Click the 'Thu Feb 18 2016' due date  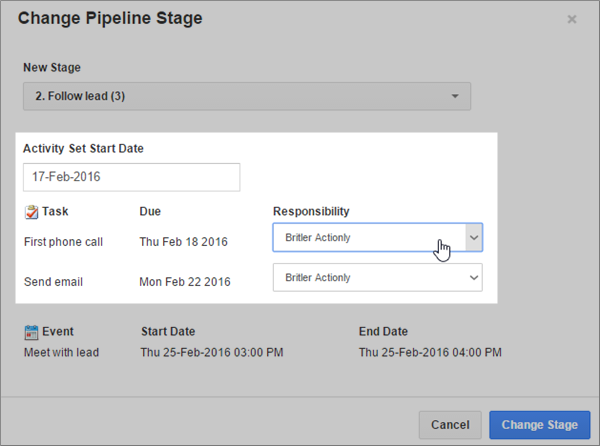click(183, 242)
